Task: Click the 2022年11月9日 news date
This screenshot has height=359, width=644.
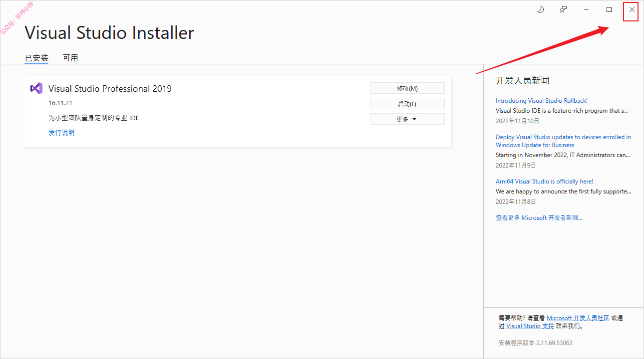Action: tap(516, 165)
